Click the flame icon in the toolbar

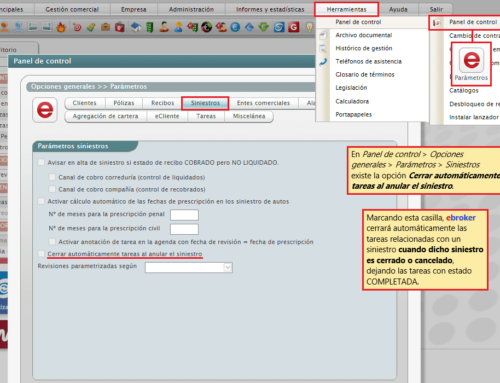click(x=61, y=27)
